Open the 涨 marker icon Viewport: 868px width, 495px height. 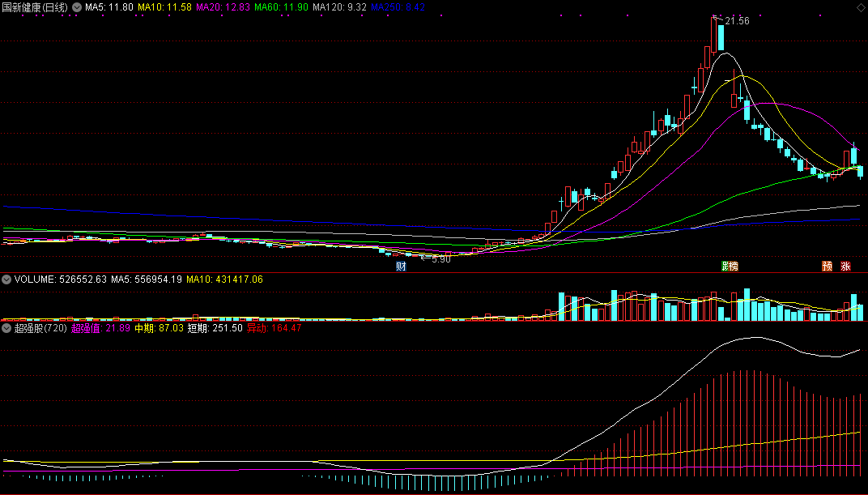pyautogui.click(x=845, y=267)
